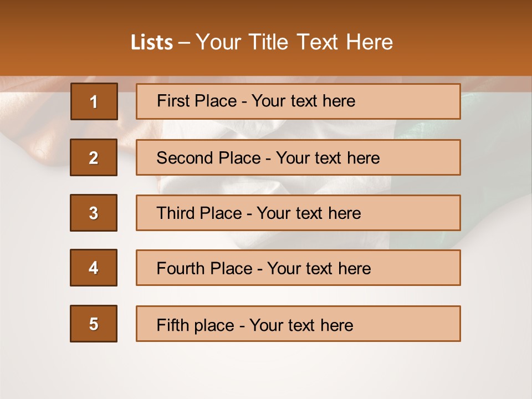The height and width of the screenshot is (399, 532).
Task: Click the bold word Lists in title
Action: tap(152, 43)
